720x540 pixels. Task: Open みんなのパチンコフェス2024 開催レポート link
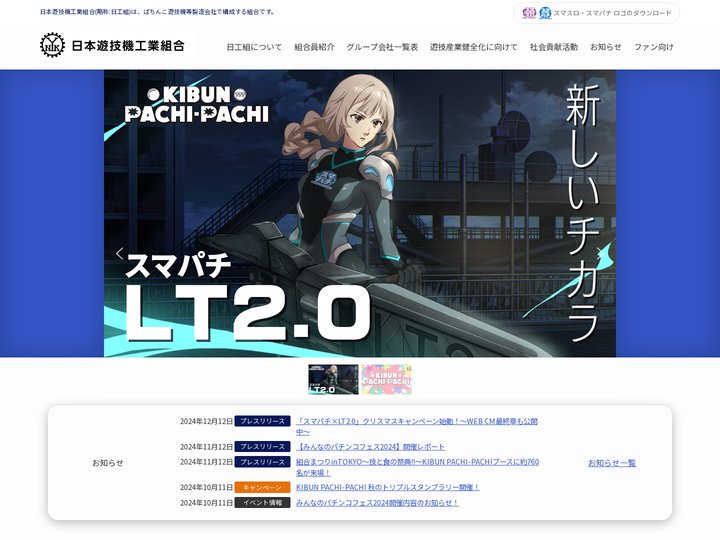pos(370,447)
